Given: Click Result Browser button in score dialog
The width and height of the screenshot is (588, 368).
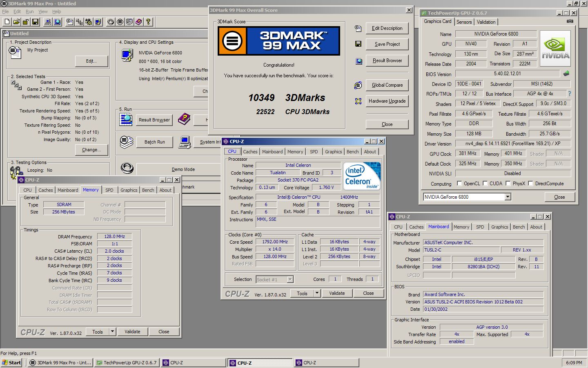Looking at the screenshot, I should 387,61.
